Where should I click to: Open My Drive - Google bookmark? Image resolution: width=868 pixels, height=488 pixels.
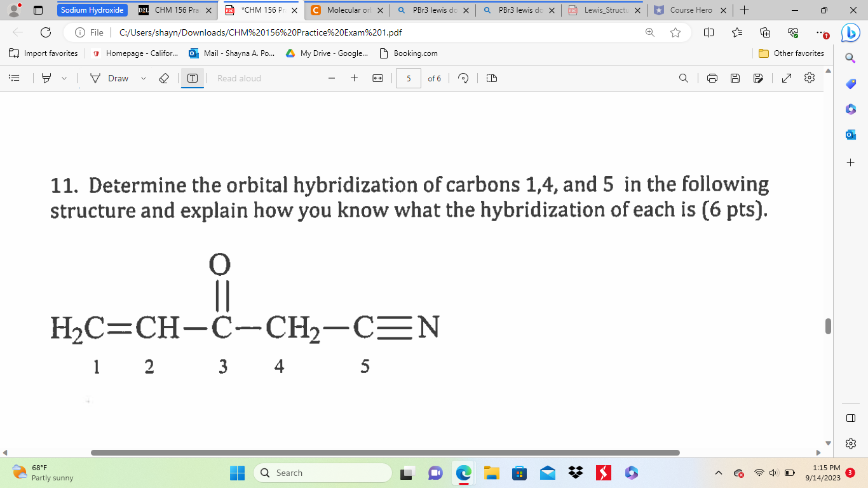[326, 53]
